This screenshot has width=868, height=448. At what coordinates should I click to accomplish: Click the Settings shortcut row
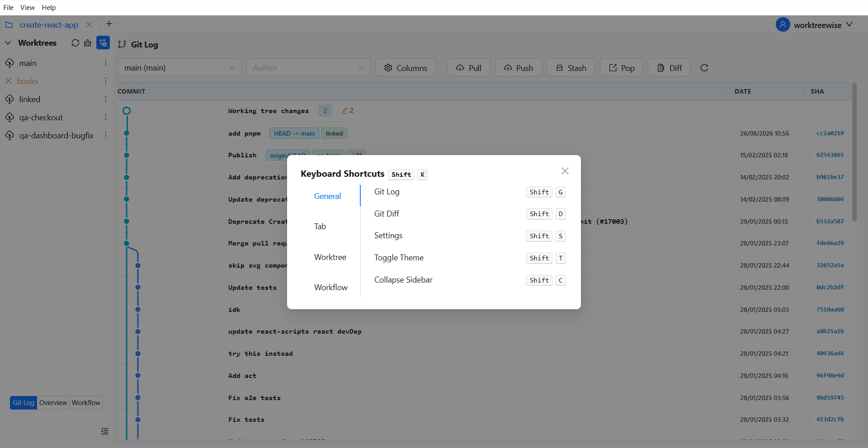(x=470, y=236)
